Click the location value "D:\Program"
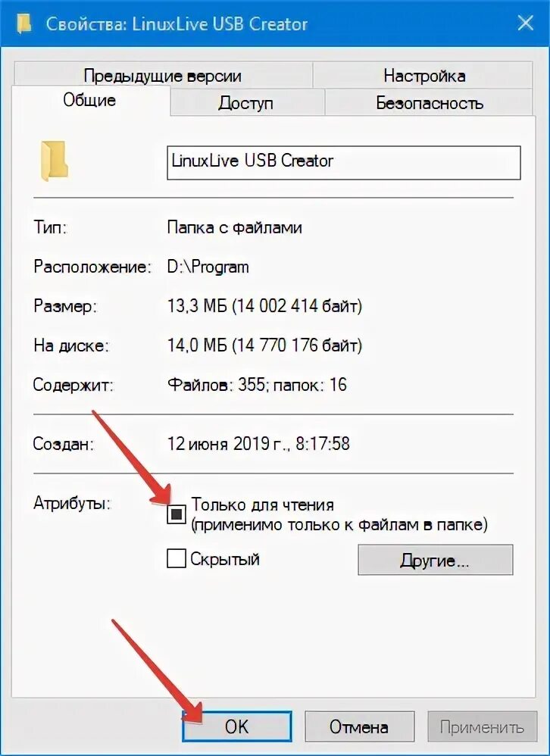550x756 pixels. click(x=208, y=267)
